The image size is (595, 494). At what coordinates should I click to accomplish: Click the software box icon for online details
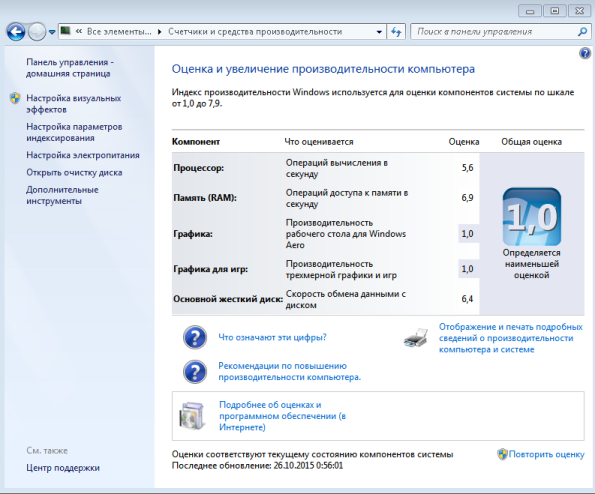(x=192, y=416)
